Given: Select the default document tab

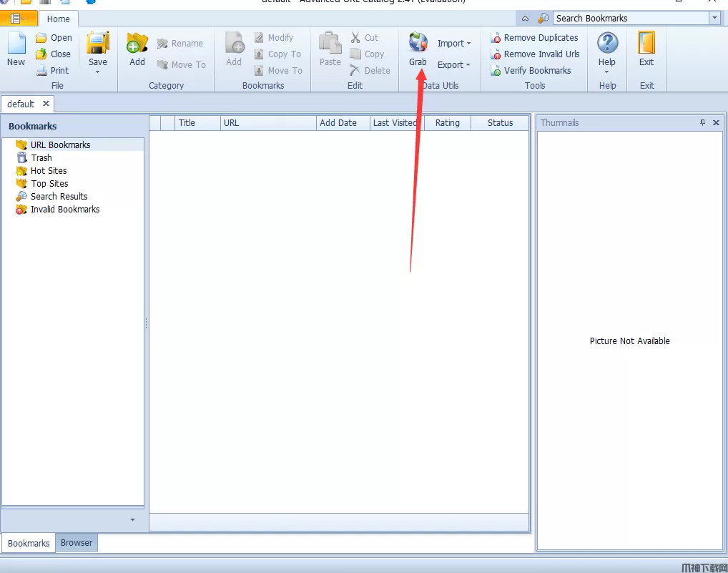Looking at the screenshot, I should (x=21, y=104).
